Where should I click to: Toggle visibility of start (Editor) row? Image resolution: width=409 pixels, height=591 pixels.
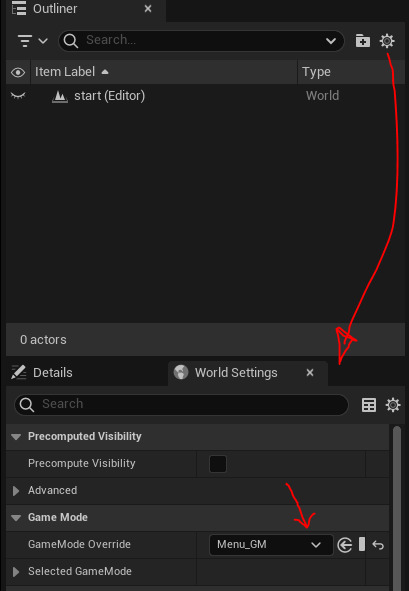18,96
